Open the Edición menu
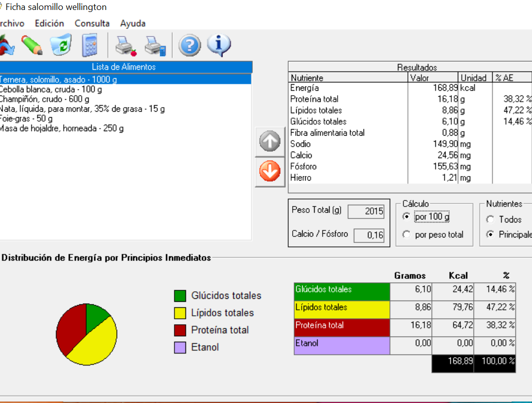The image size is (532, 403). click(x=49, y=23)
